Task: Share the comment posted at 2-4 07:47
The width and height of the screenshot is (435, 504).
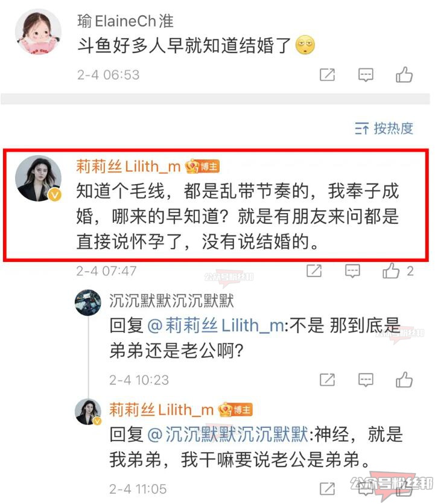Action: point(314,270)
